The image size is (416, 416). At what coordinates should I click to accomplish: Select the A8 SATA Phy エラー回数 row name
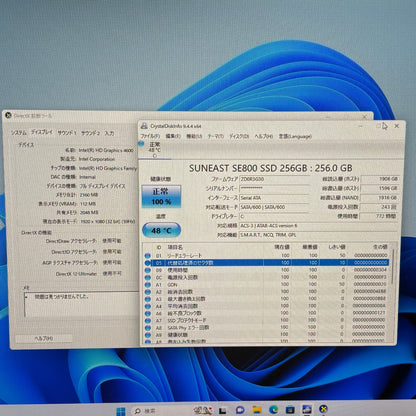tap(188, 328)
